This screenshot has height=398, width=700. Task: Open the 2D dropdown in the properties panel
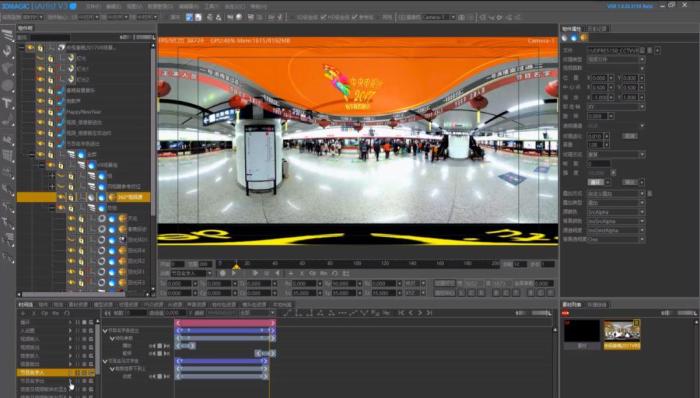coord(616,107)
